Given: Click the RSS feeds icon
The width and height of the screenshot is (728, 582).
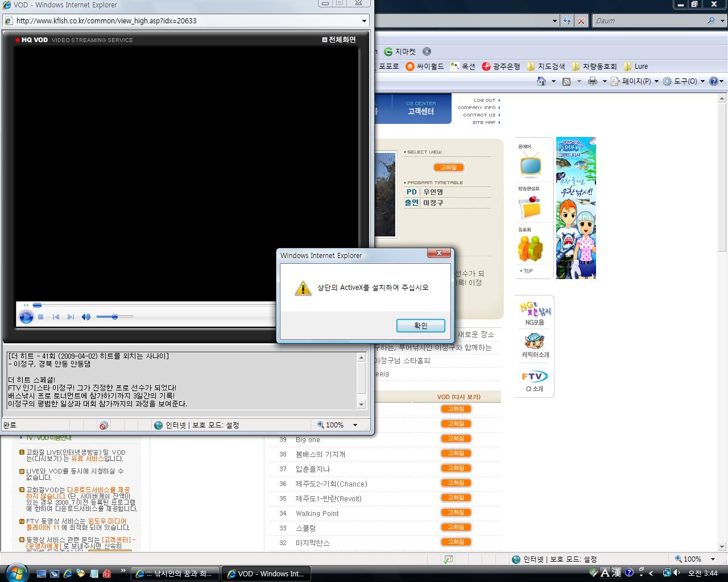Looking at the screenshot, I should point(566,81).
